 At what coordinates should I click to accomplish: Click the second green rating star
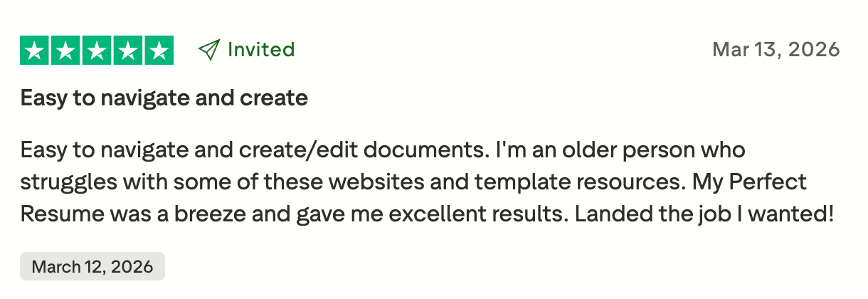click(x=65, y=50)
